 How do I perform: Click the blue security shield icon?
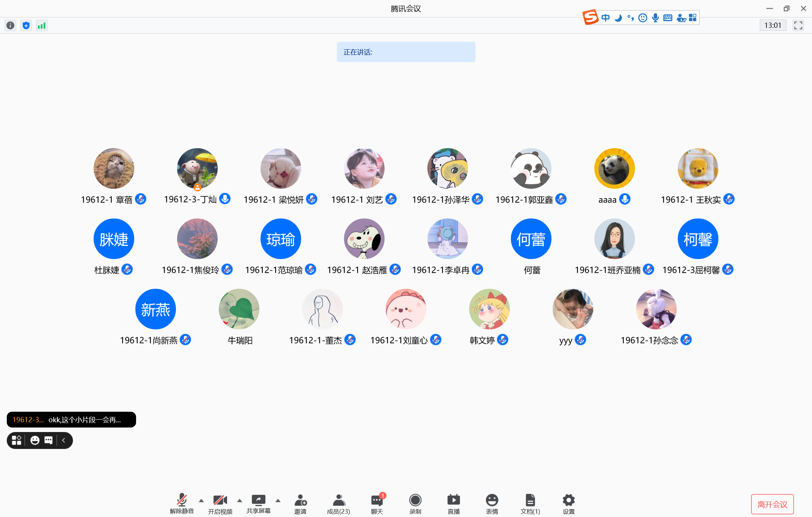coord(26,26)
